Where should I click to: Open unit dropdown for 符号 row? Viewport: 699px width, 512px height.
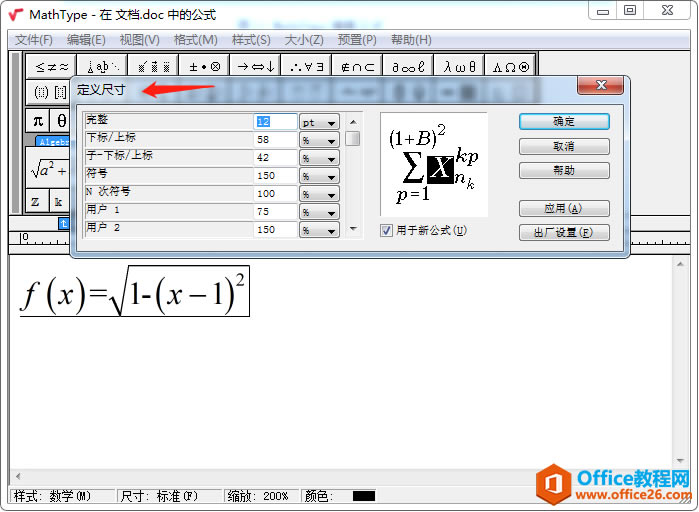[319, 176]
